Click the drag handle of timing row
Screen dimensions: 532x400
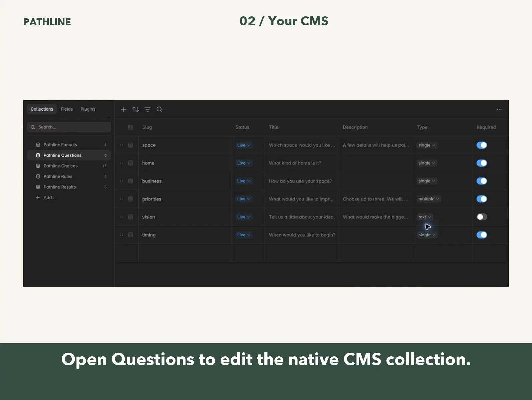(x=121, y=235)
